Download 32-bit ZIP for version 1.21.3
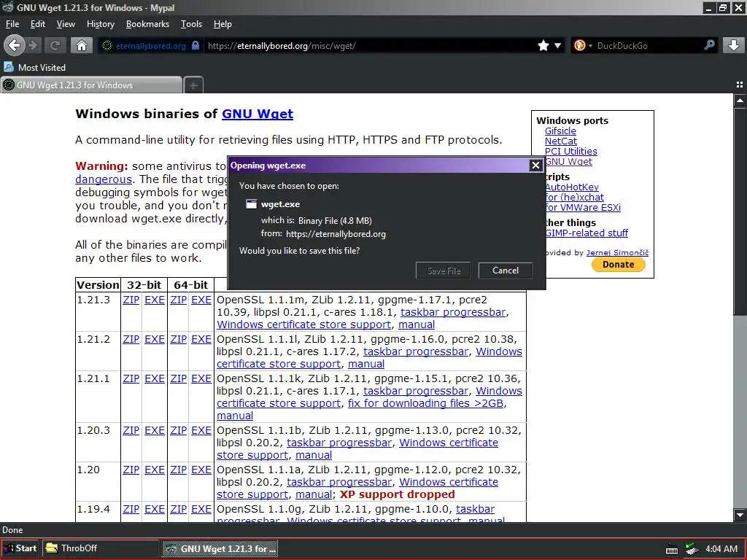This screenshot has height=560, width=747. tap(131, 300)
